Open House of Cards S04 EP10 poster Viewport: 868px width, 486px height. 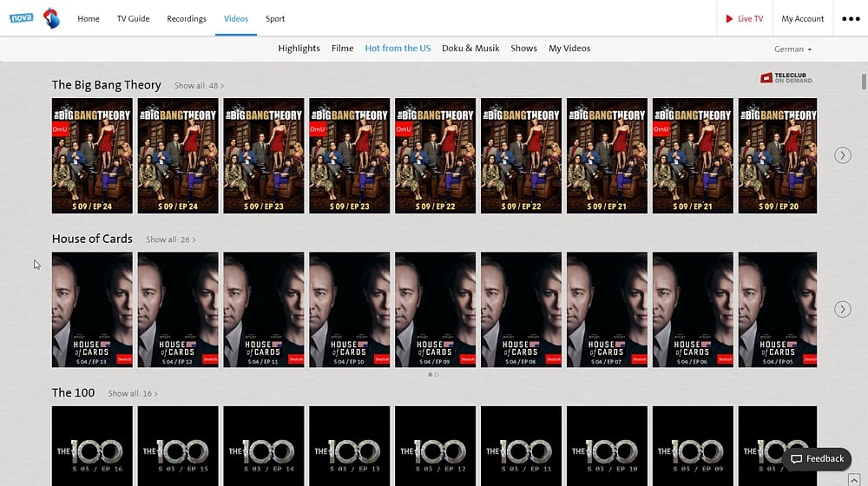(x=349, y=310)
